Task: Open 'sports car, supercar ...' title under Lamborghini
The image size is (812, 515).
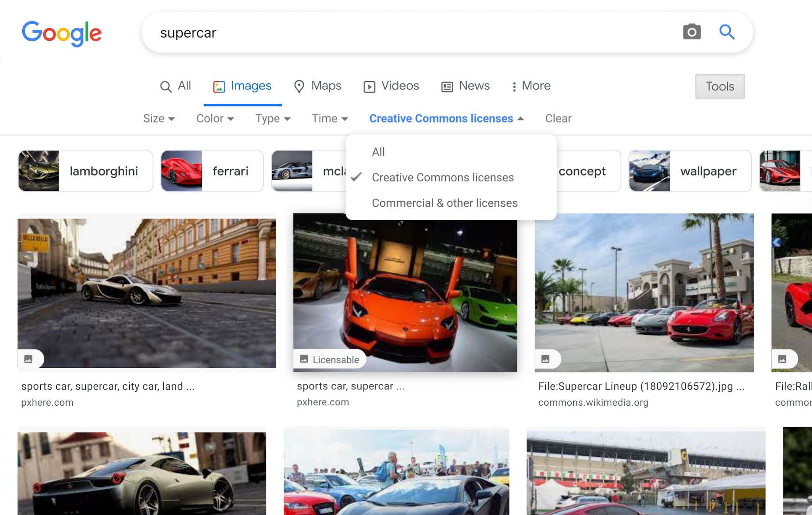Action: (x=351, y=386)
